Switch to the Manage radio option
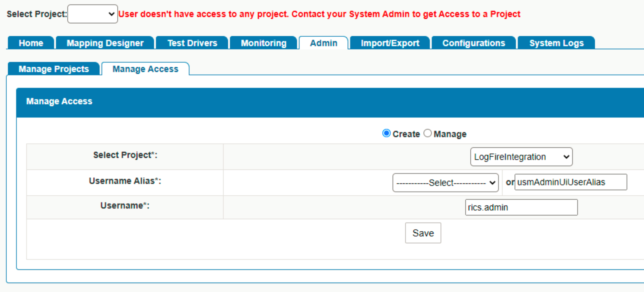 click(x=428, y=133)
